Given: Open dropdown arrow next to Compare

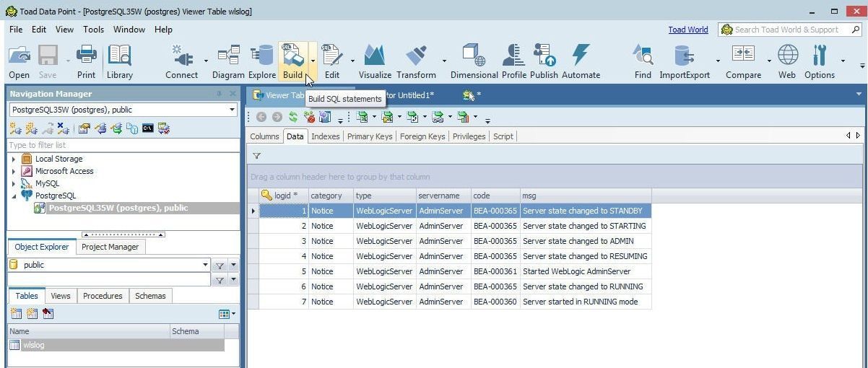Looking at the screenshot, I should [768, 61].
